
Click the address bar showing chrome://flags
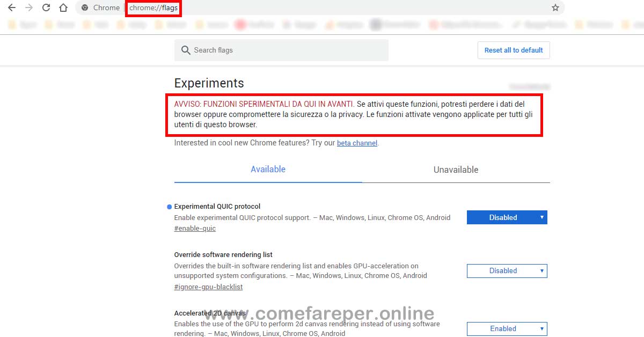click(153, 8)
